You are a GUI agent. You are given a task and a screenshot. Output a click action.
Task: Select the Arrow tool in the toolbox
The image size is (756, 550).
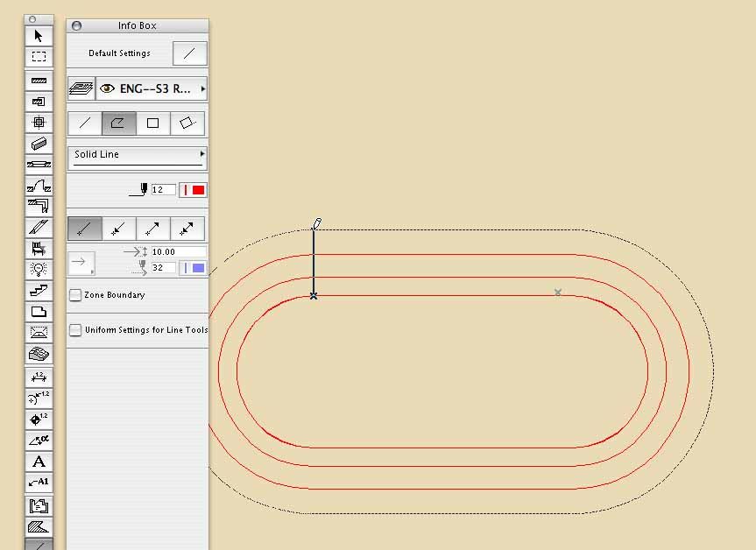[39, 36]
